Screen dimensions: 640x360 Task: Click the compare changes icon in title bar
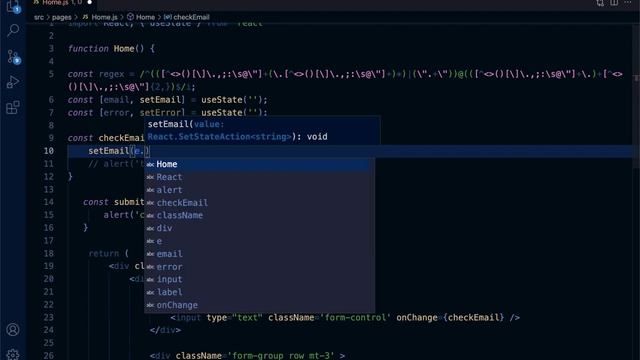pyautogui.click(x=600, y=3)
